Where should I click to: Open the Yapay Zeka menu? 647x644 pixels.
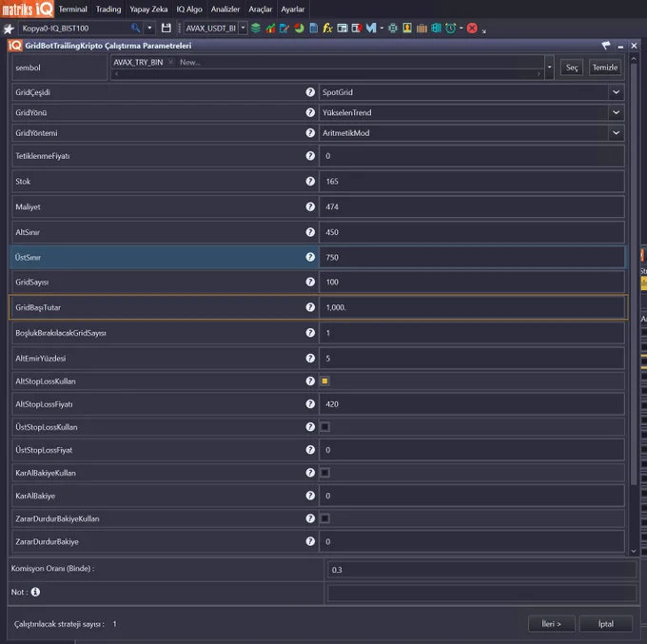[x=148, y=10]
